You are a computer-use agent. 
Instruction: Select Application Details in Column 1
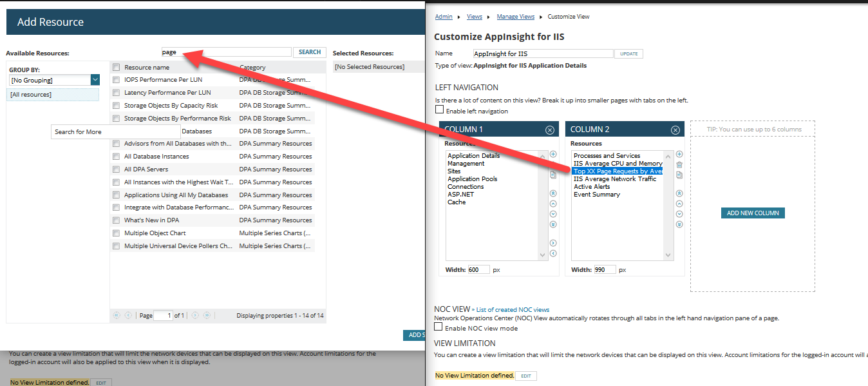pyautogui.click(x=474, y=156)
